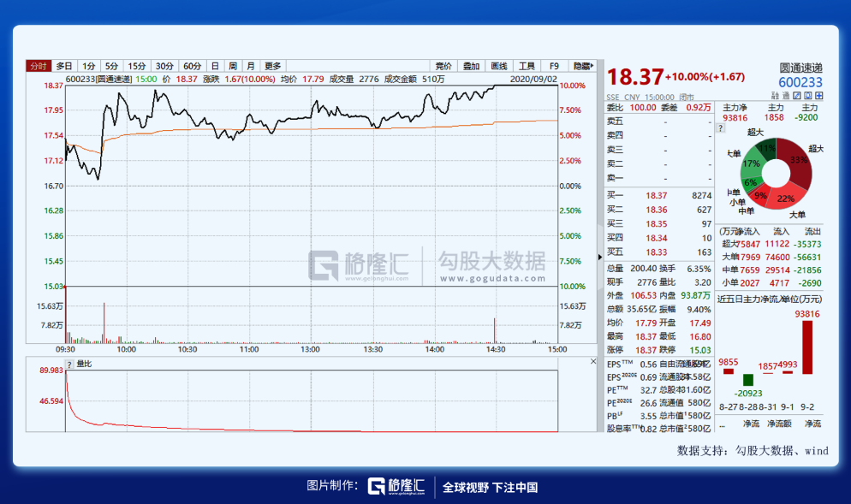
Task: Select the 1分 period tab
Action: pos(88,66)
